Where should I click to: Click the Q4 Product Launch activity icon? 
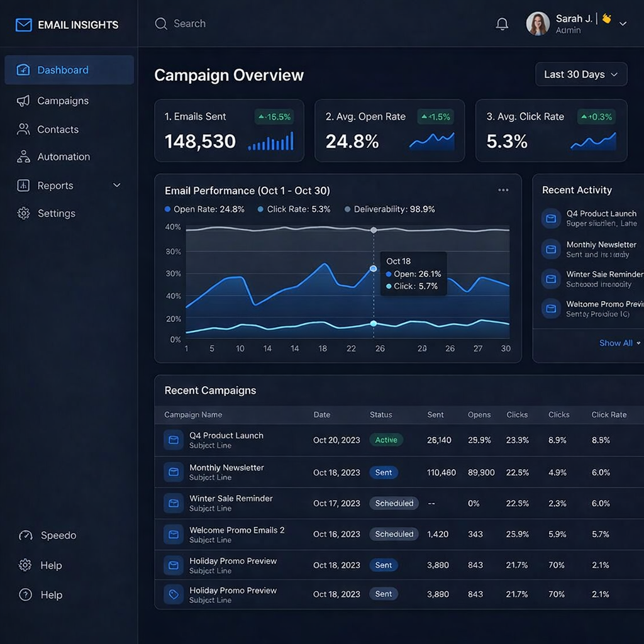tap(551, 218)
